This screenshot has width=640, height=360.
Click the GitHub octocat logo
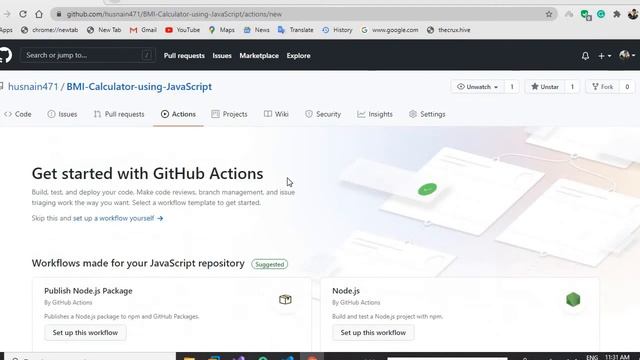point(5,55)
